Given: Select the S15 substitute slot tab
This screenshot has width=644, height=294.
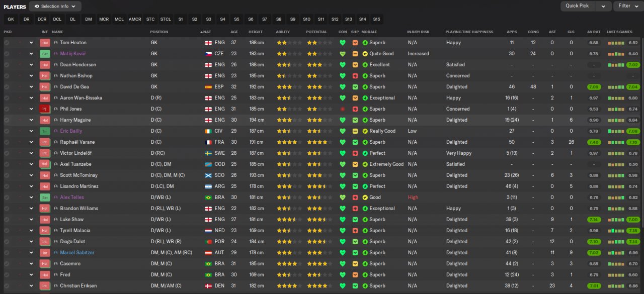Looking at the screenshot, I should (377, 19).
